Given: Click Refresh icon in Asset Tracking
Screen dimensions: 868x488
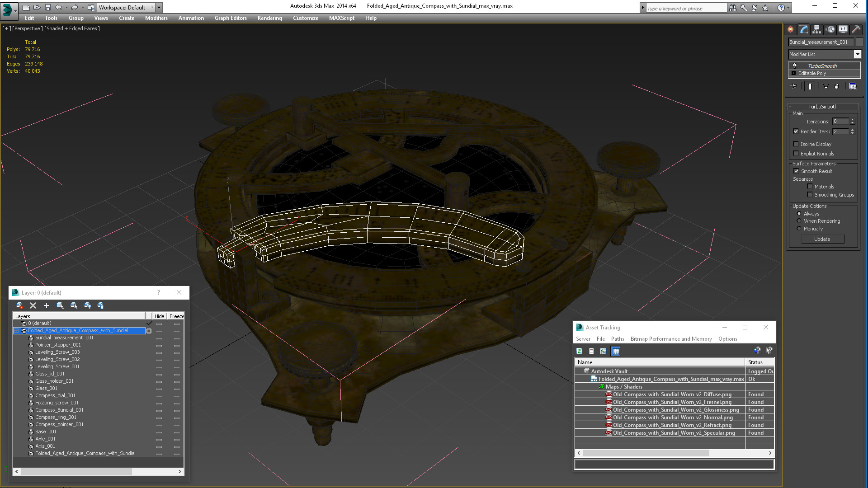Looking at the screenshot, I should coord(579,351).
